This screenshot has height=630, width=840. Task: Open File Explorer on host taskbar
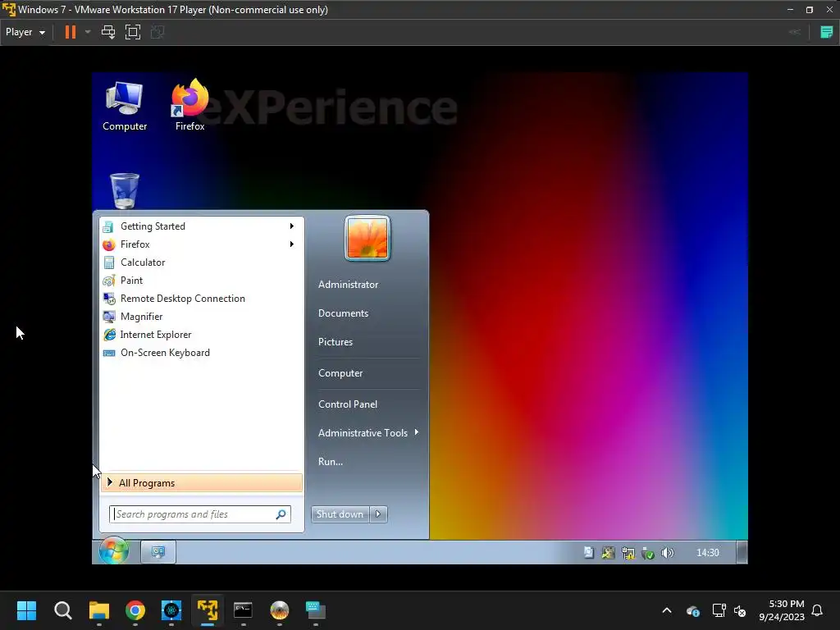click(x=99, y=610)
